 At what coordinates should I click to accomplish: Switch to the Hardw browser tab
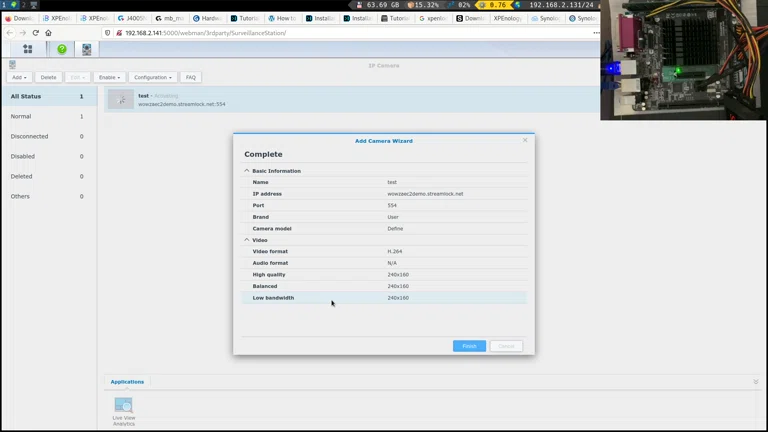point(207,18)
